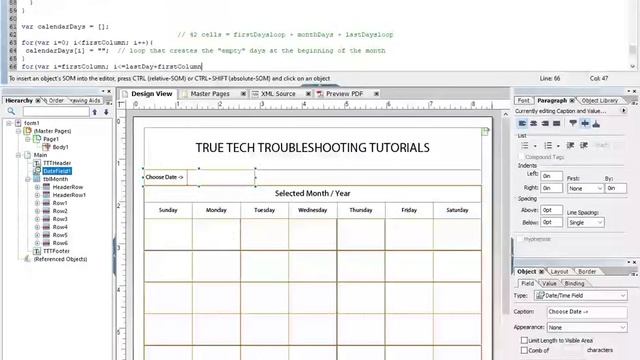Click the move-up arrow in Hierarchy palette
The image size is (640, 360).
click(95, 111)
